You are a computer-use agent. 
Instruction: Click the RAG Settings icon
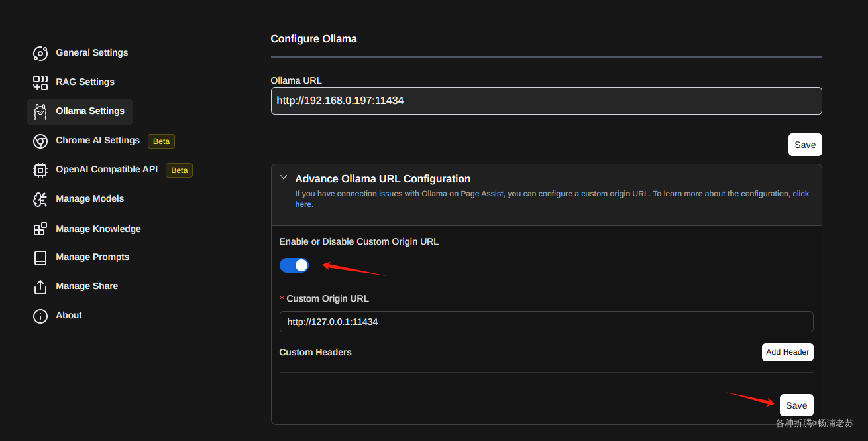pos(40,82)
